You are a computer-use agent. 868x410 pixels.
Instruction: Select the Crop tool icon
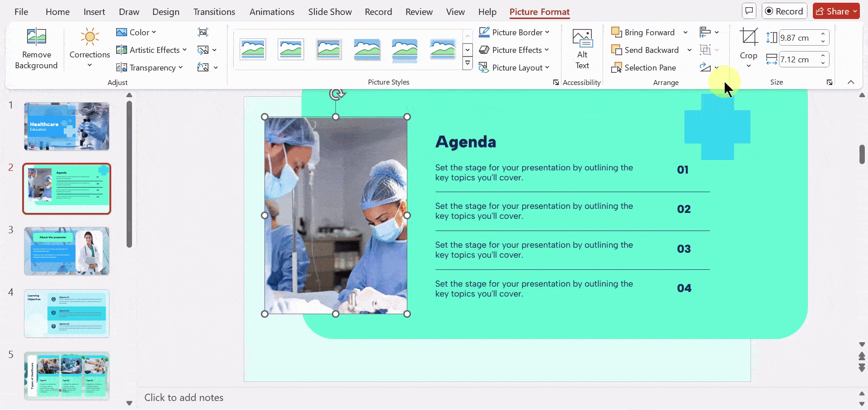tap(748, 37)
